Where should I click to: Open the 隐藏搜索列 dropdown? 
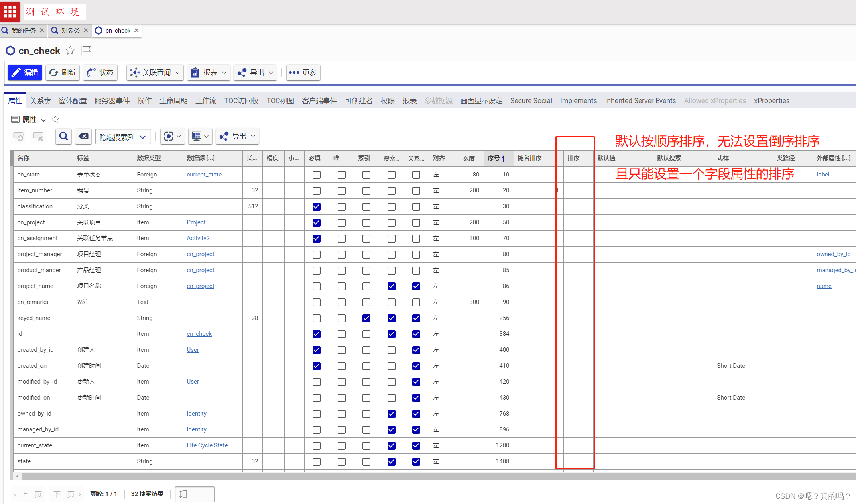pos(123,137)
